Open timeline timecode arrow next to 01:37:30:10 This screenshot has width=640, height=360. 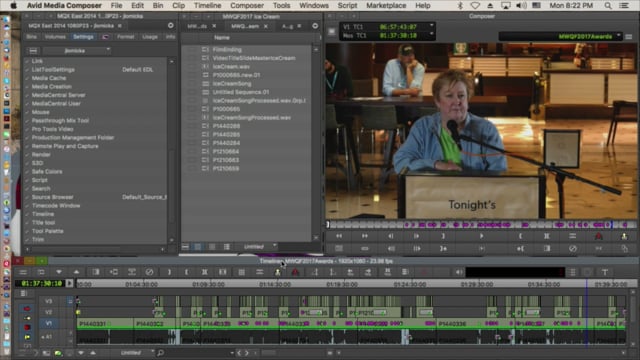(69, 283)
